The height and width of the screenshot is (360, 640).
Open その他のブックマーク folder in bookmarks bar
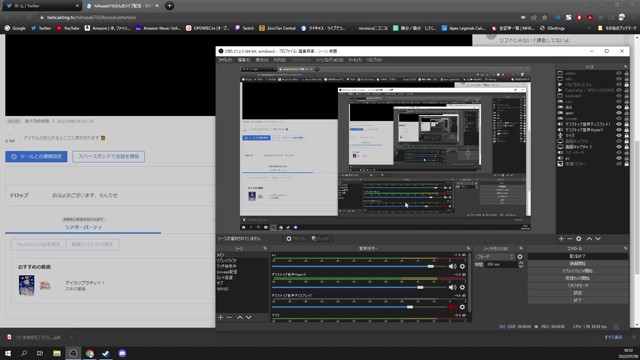617,28
